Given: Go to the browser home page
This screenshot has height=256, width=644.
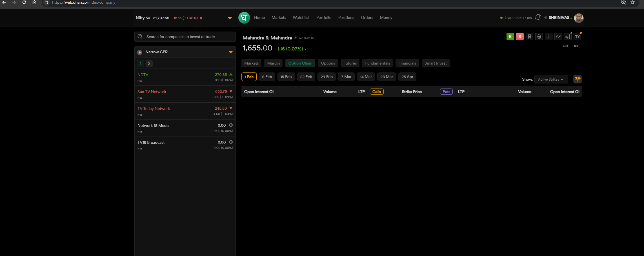Looking at the screenshot, I should pyautogui.click(x=34, y=2).
